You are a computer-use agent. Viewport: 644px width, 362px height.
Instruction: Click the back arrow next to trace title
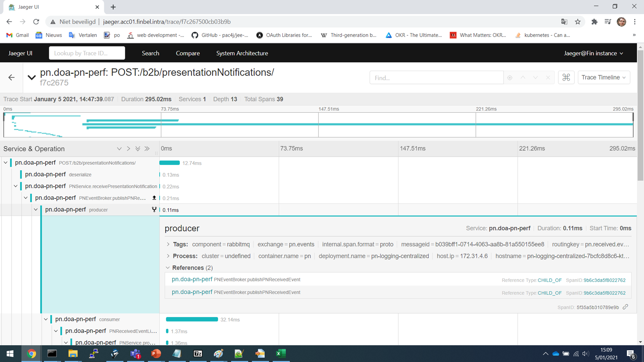click(12, 78)
